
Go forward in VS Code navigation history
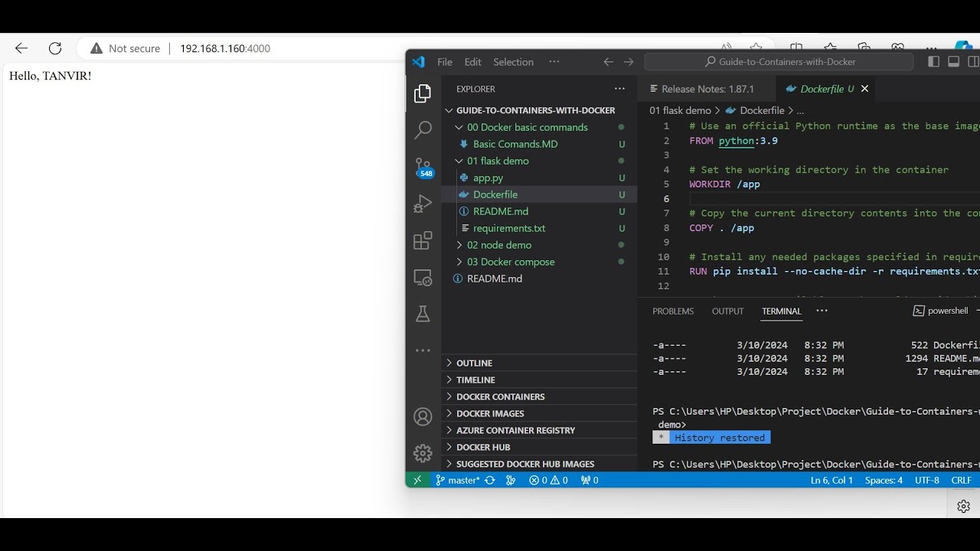pos(629,62)
